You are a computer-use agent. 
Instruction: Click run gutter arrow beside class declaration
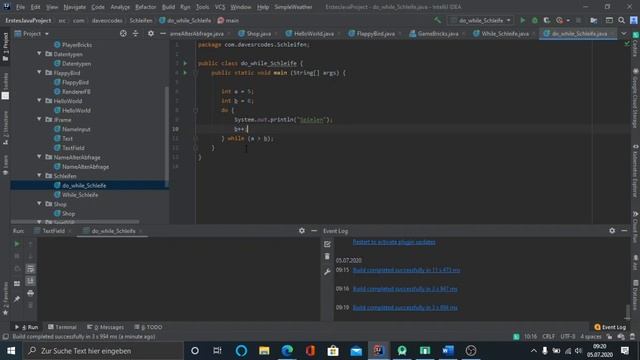185,63
